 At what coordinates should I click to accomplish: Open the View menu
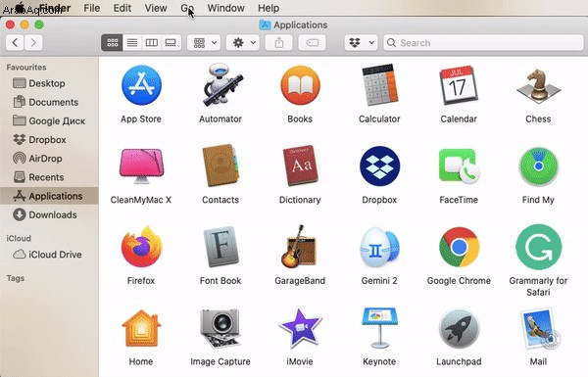[156, 8]
